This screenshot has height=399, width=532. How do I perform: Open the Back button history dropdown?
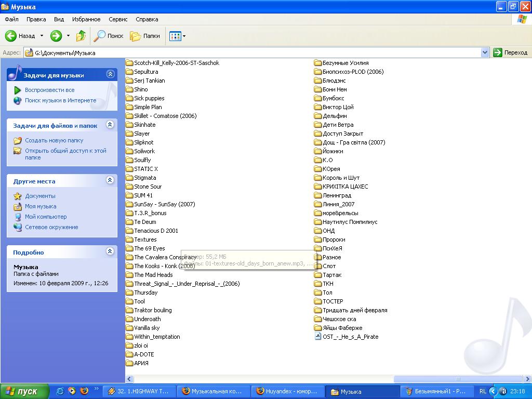tap(42, 36)
